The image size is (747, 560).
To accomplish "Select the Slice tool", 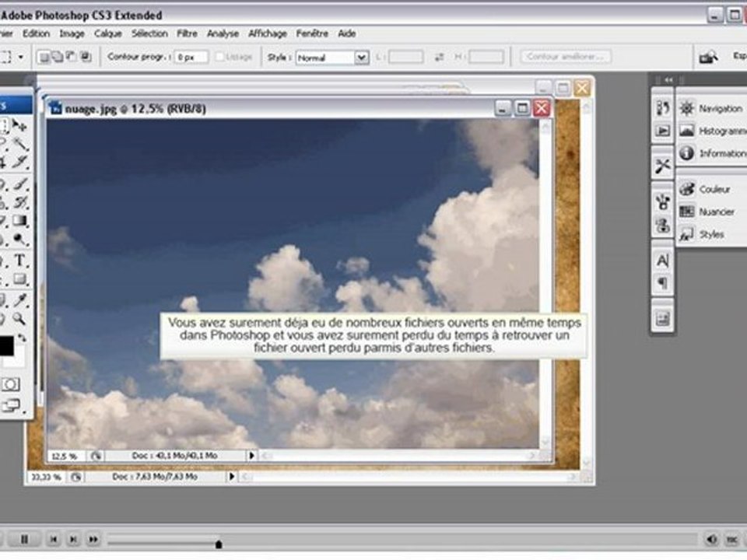I will [19, 163].
